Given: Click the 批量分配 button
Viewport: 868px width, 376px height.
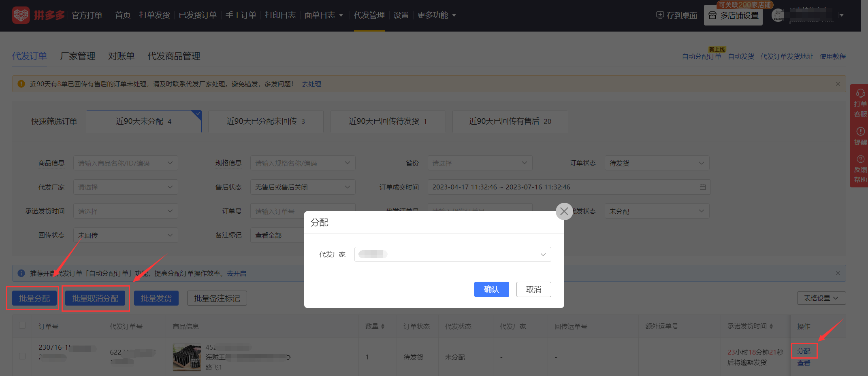Looking at the screenshot, I should 34,298.
